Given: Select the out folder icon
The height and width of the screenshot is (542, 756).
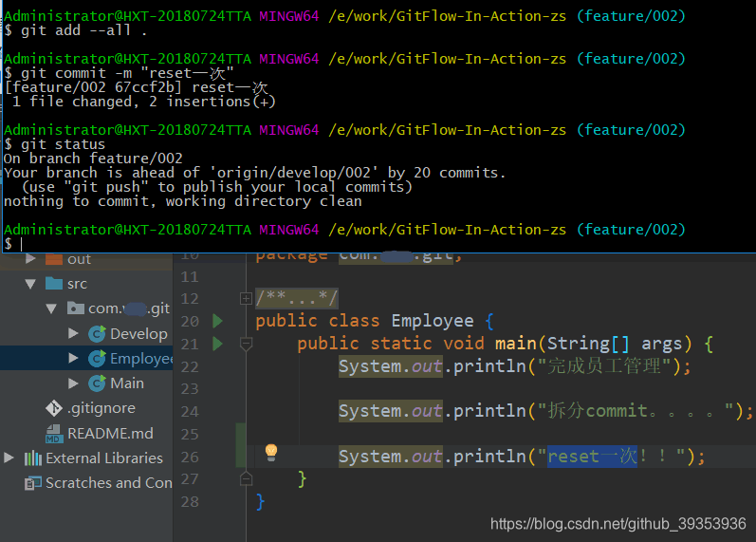Looking at the screenshot, I should pyautogui.click(x=54, y=259).
